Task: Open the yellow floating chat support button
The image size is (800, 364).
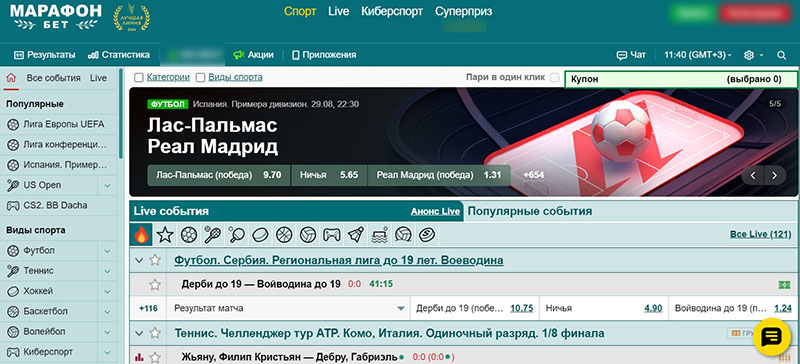Action: pyautogui.click(x=771, y=336)
